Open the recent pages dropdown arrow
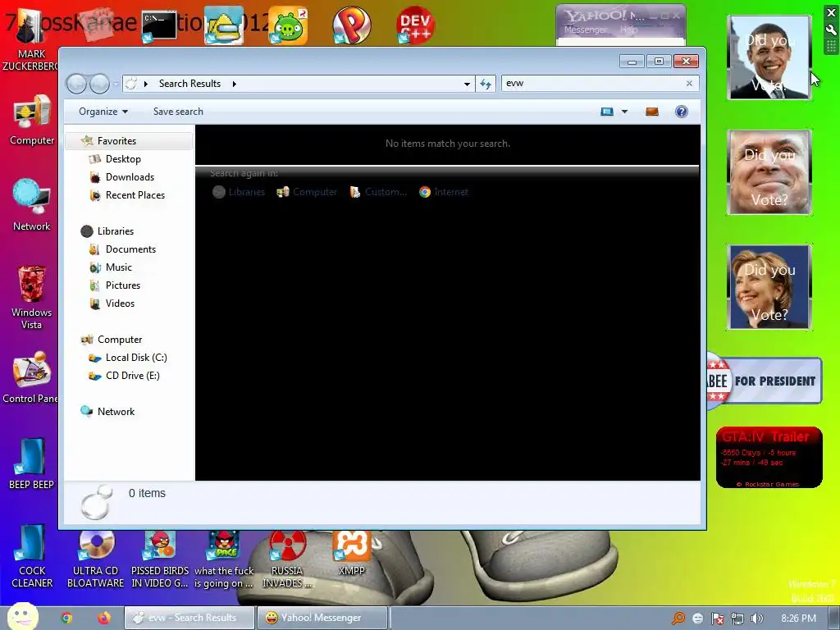Image resolution: width=840 pixels, height=630 pixels. click(116, 84)
